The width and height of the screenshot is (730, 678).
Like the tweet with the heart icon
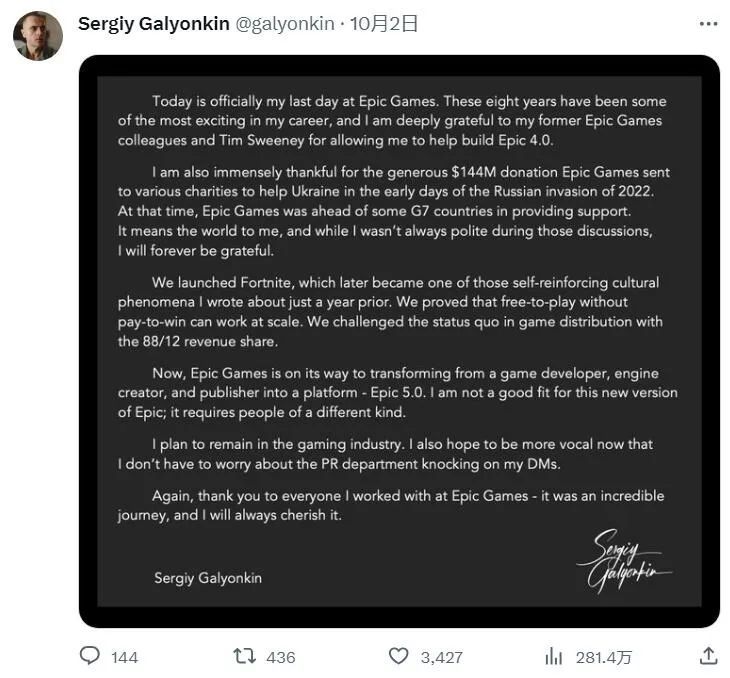coord(399,656)
